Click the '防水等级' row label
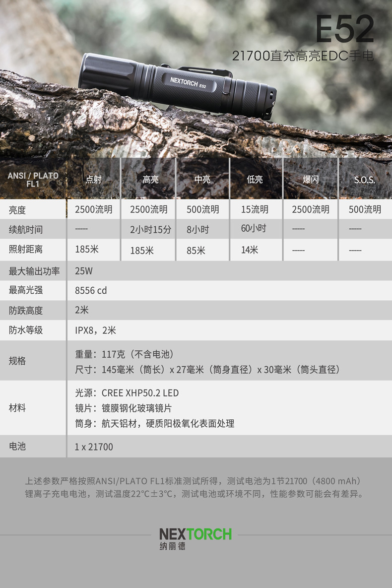 pos(25,330)
